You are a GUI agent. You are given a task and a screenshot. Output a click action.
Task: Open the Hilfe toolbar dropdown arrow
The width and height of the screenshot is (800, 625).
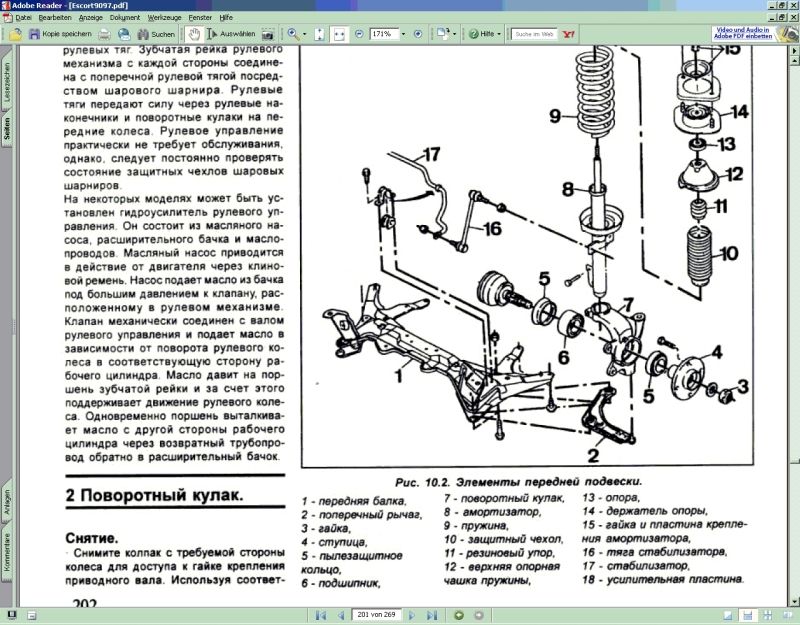(x=498, y=34)
